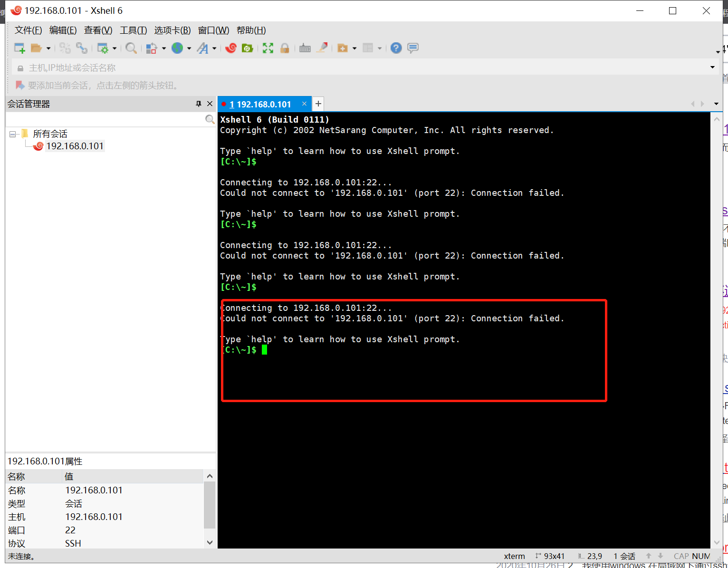Viewport: 728px width, 568px height.
Task: Expand the address bar dropdown arrow
Action: [x=712, y=67]
